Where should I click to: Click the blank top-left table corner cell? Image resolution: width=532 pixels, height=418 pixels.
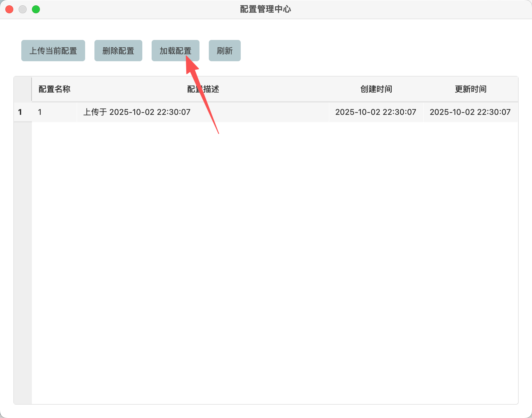point(23,89)
